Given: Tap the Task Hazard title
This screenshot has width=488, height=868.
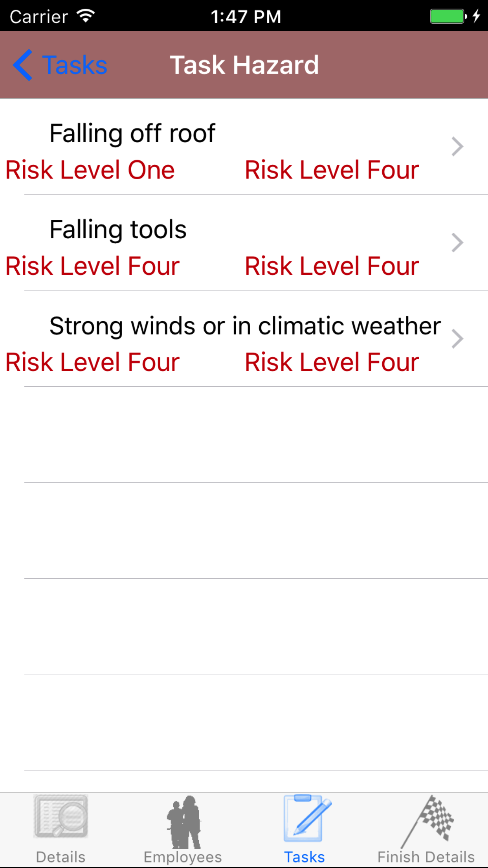Looking at the screenshot, I should point(244,65).
